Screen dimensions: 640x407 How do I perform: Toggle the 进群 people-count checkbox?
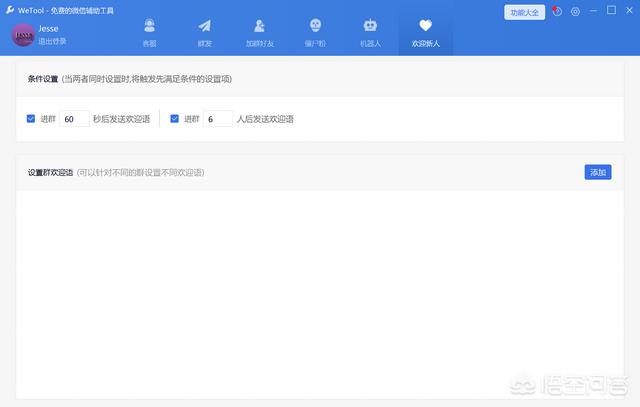pyautogui.click(x=175, y=119)
